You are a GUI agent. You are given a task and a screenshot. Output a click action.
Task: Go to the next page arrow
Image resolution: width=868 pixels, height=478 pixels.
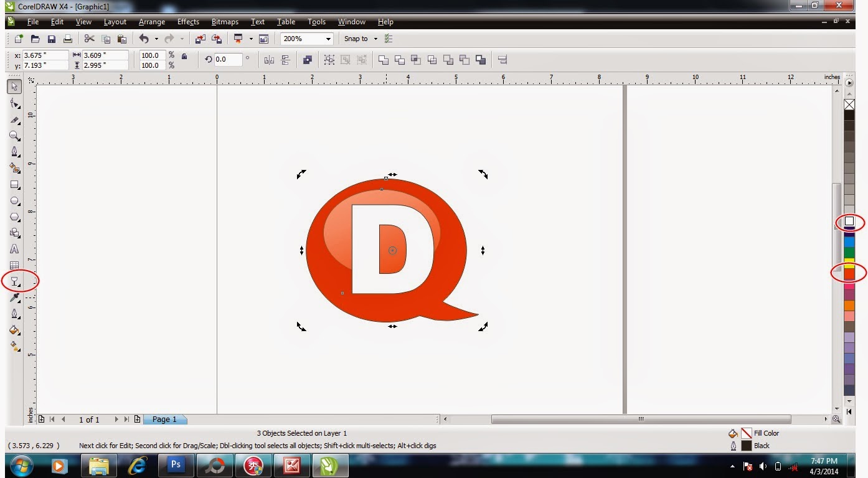[x=116, y=419]
